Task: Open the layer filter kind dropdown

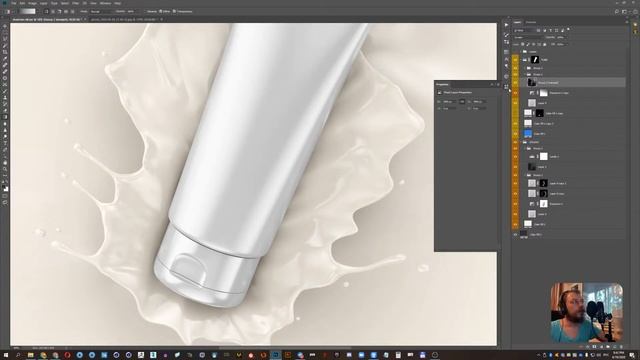Action: (x=524, y=31)
